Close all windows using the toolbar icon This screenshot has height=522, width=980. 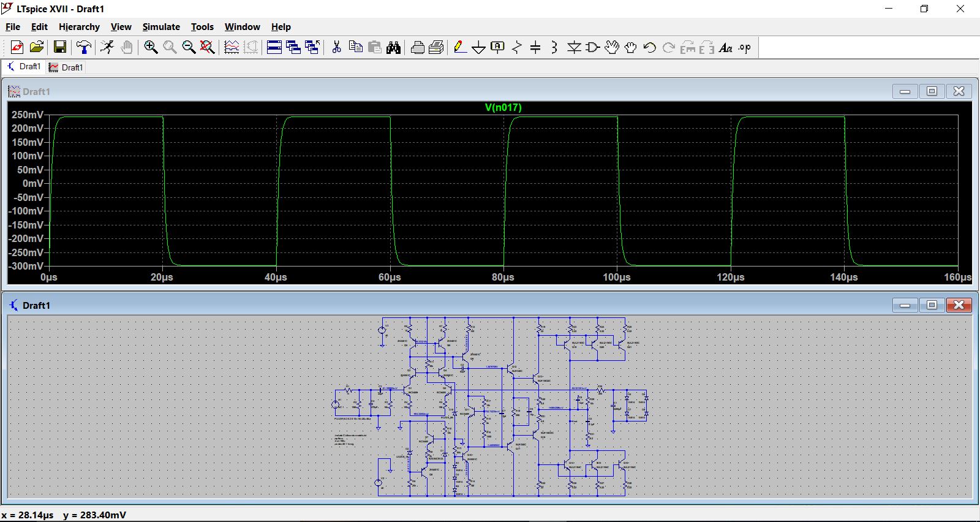[312, 47]
